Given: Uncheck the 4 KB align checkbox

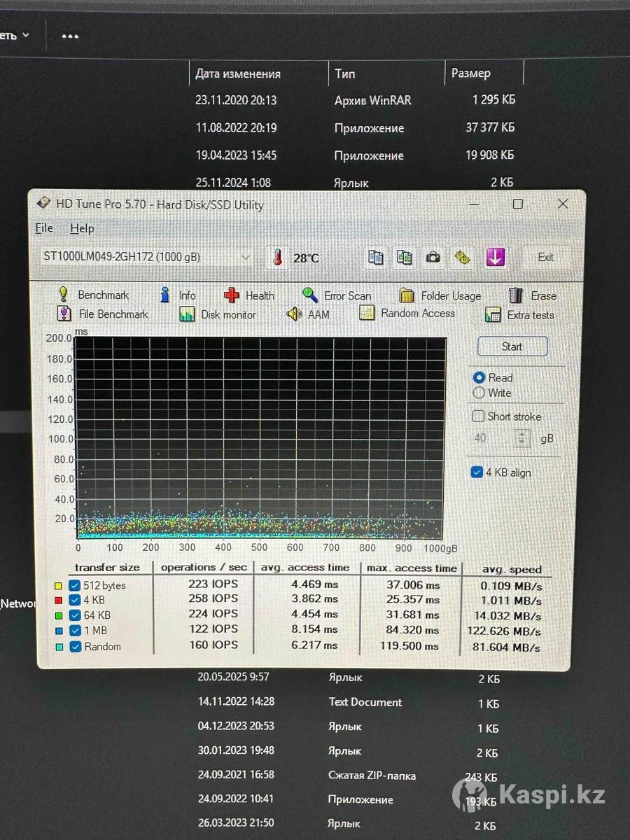Looking at the screenshot, I should pyautogui.click(x=477, y=472).
